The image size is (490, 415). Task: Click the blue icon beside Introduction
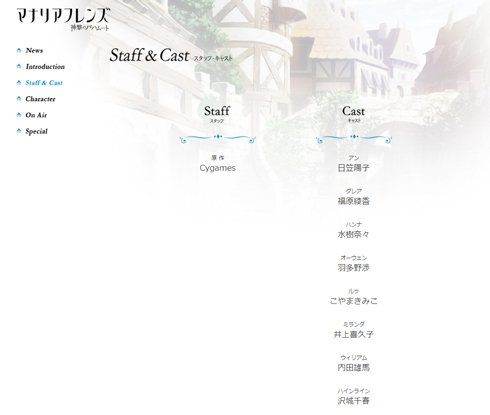pos(19,66)
